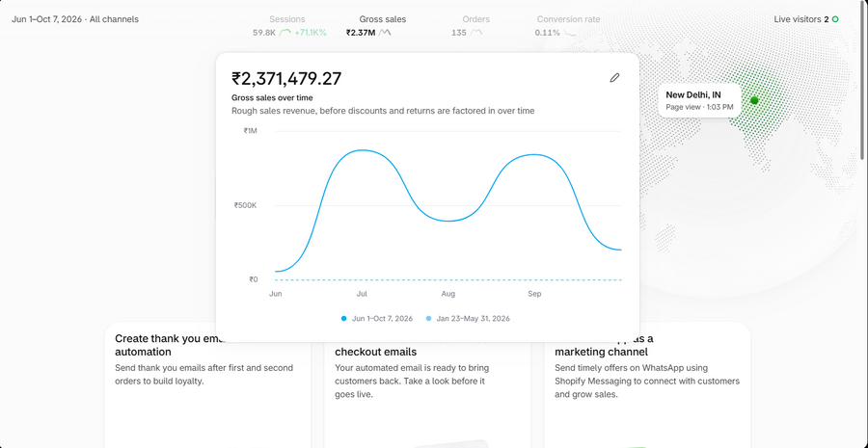
Task: Click the Conversion rate sparkline icon
Action: 570,33
